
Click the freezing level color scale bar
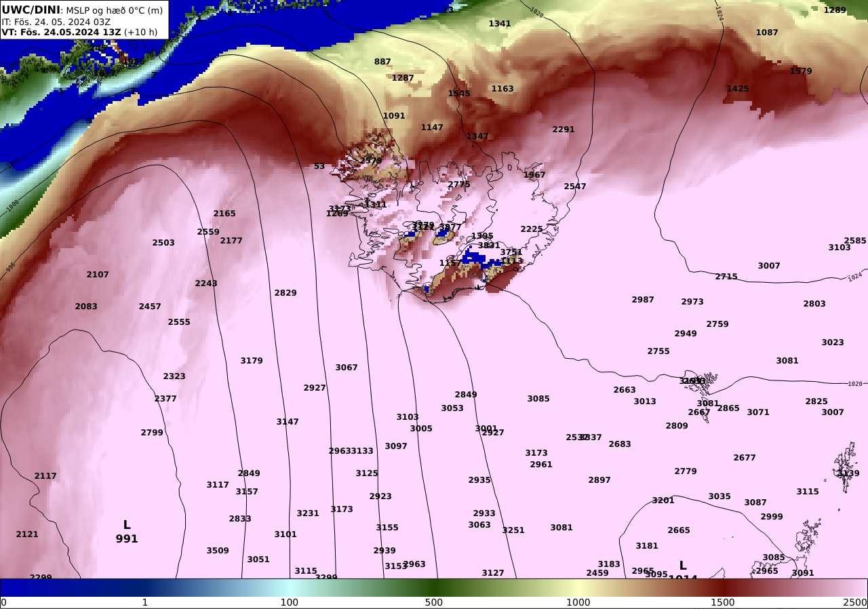point(434,587)
